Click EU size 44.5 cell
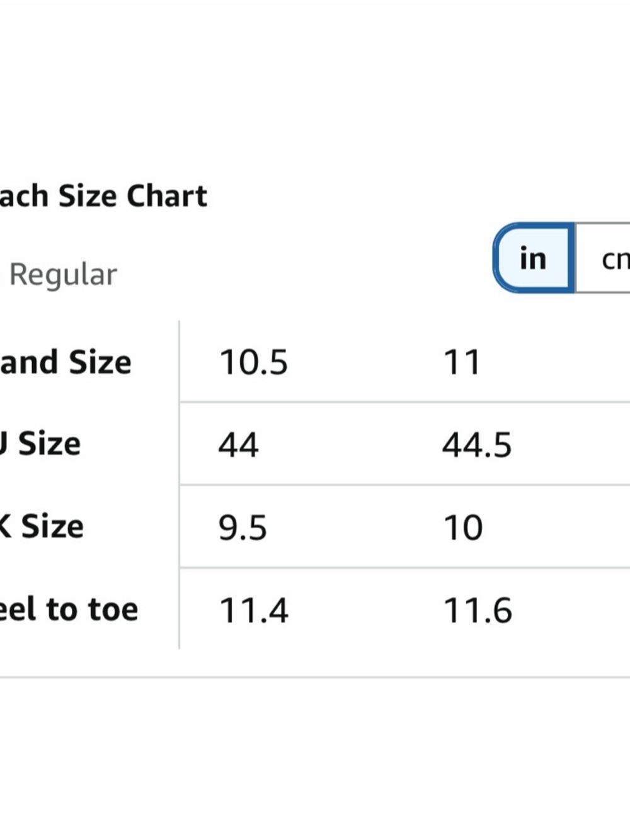The height and width of the screenshot is (840, 630). coord(477,445)
